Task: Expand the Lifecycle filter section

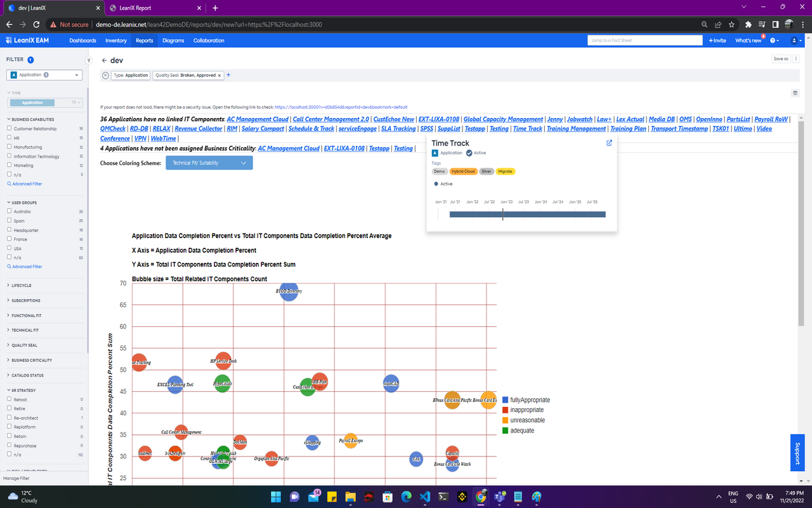Action: coord(20,286)
